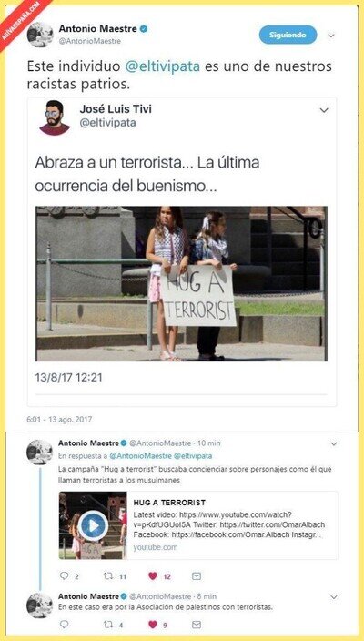The height and width of the screenshot is (641, 364).
Task: Retweet the last tweet with 4 retweets
Action: (108, 625)
